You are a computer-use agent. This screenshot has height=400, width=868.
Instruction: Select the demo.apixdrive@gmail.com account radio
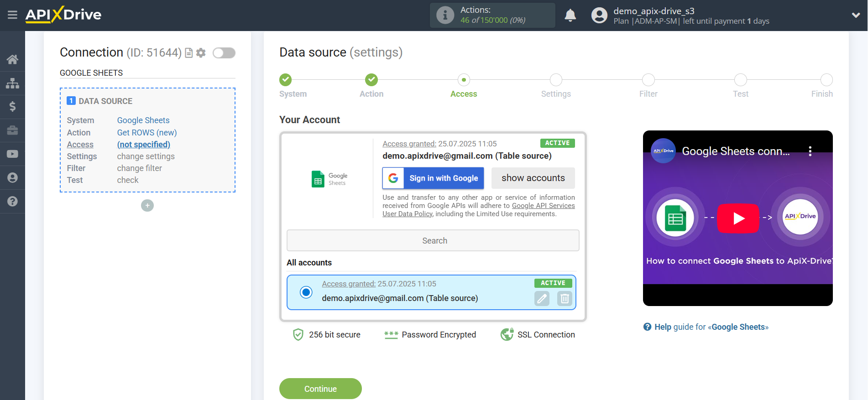coord(306,292)
